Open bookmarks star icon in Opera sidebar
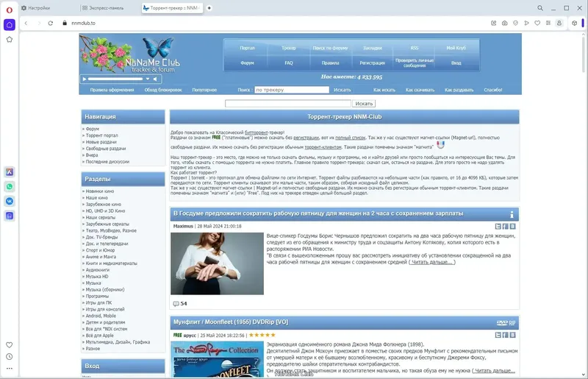Screen dimensions: 588x379 (10, 40)
